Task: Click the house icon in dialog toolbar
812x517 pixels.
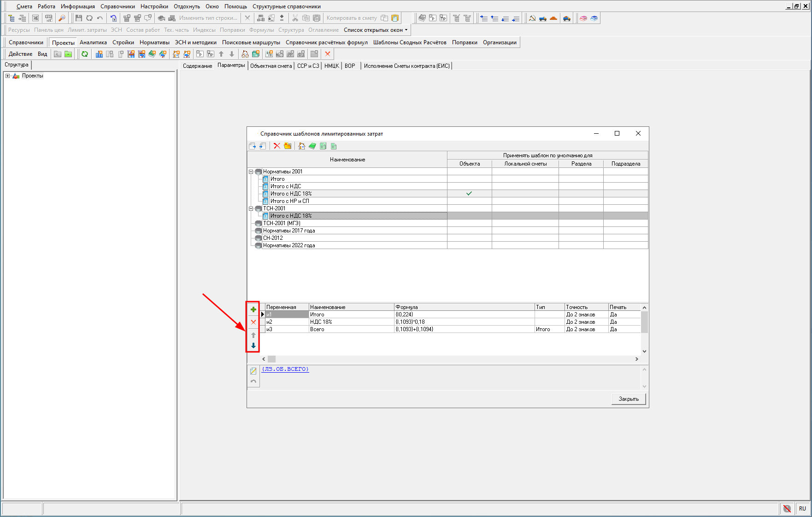Action: [x=301, y=146]
